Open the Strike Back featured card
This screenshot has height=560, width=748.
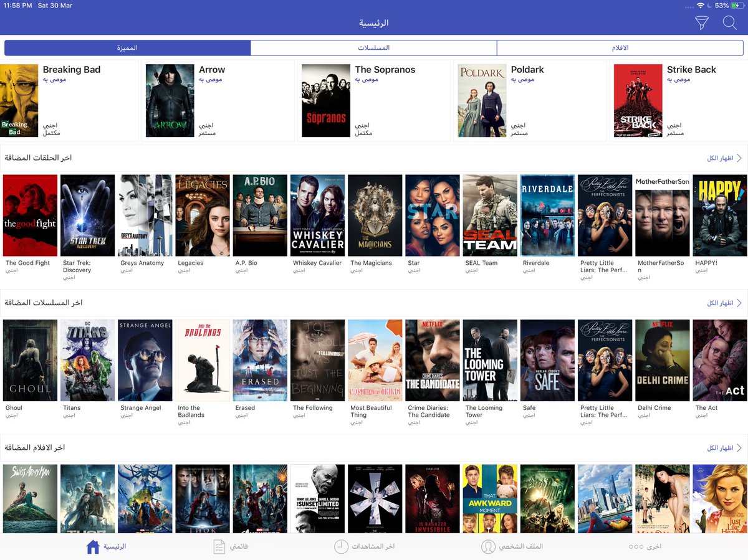click(679, 101)
